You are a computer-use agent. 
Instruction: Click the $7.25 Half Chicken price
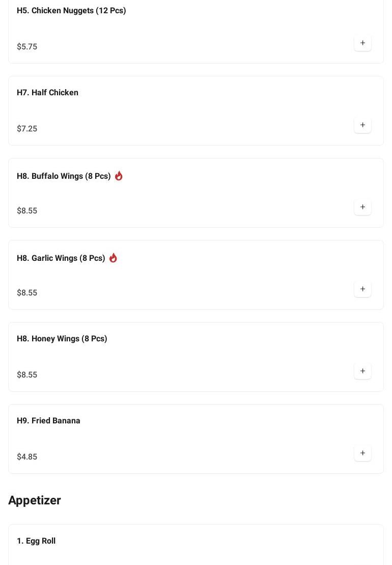click(x=27, y=129)
